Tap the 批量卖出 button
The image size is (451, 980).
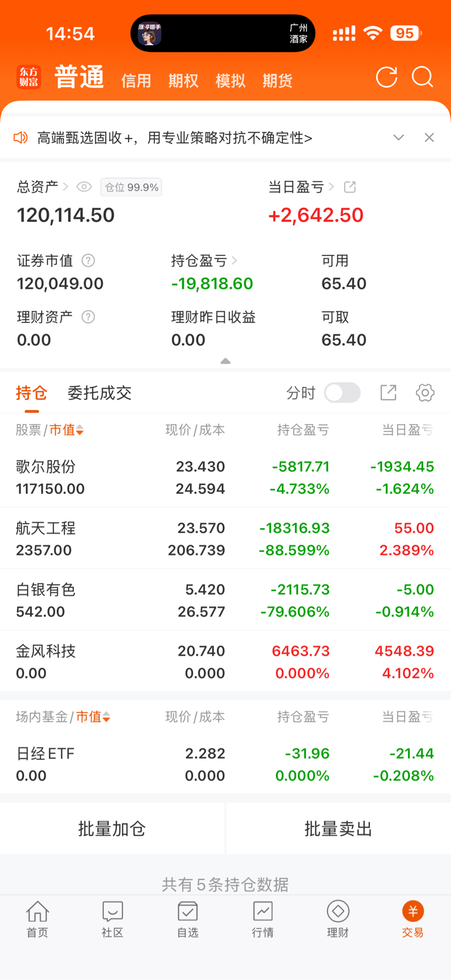pos(338,829)
